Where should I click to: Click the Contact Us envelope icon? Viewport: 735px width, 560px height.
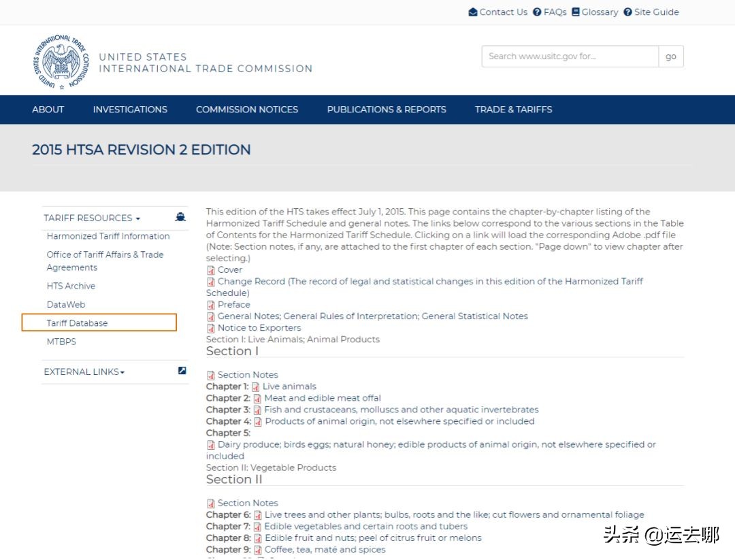[473, 12]
